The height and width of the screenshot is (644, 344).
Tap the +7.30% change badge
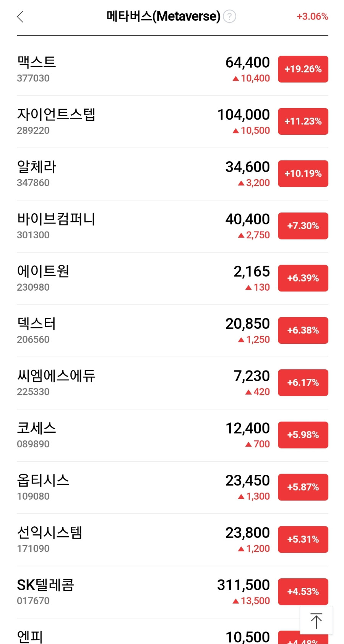tap(303, 226)
